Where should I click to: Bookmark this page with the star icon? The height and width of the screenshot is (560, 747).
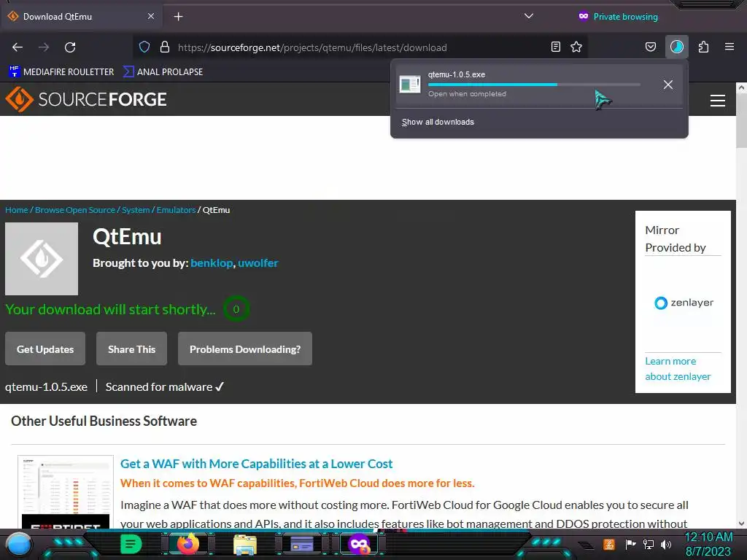576,47
